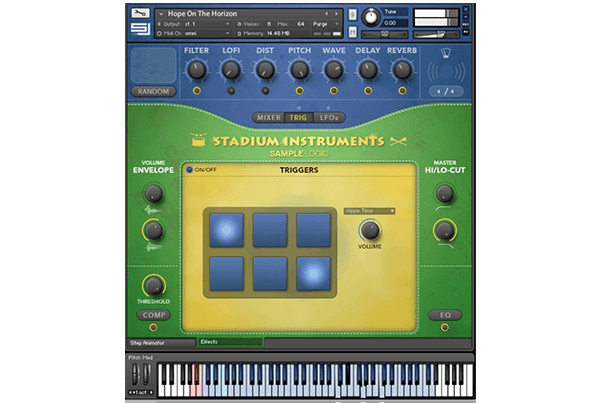Click the Tune knob in the header

click(371, 18)
